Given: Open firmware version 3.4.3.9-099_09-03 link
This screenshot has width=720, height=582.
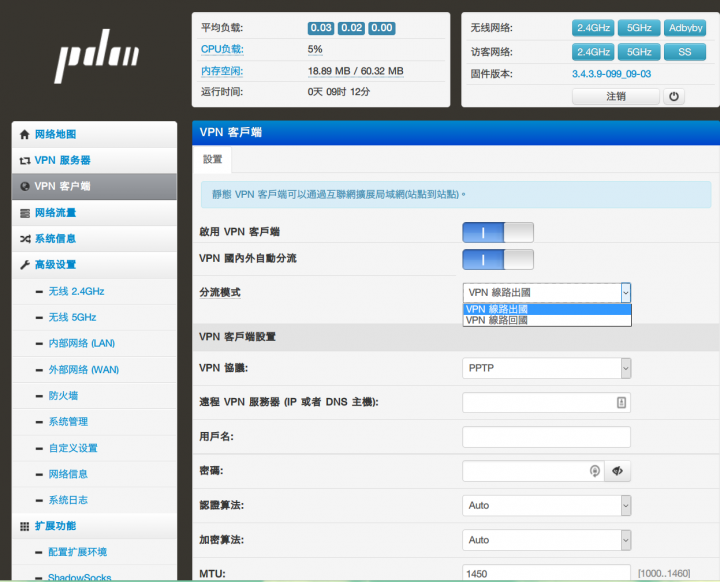Looking at the screenshot, I should click(x=611, y=74).
